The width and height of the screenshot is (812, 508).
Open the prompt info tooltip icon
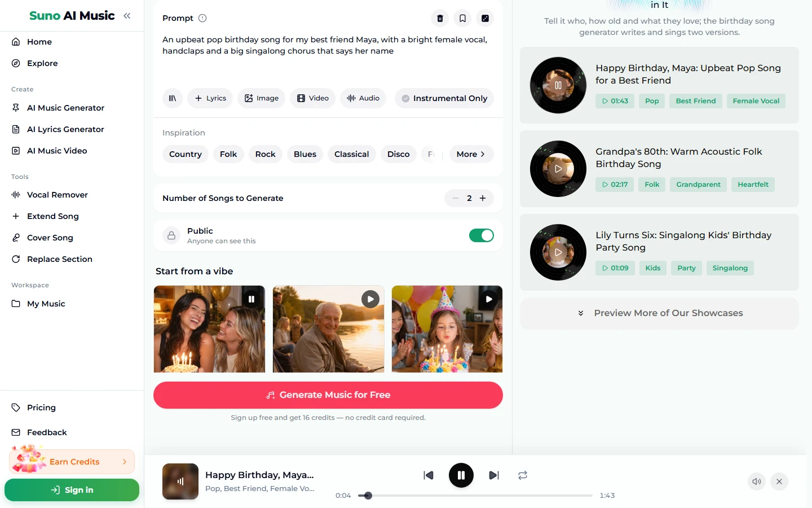coord(202,18)
